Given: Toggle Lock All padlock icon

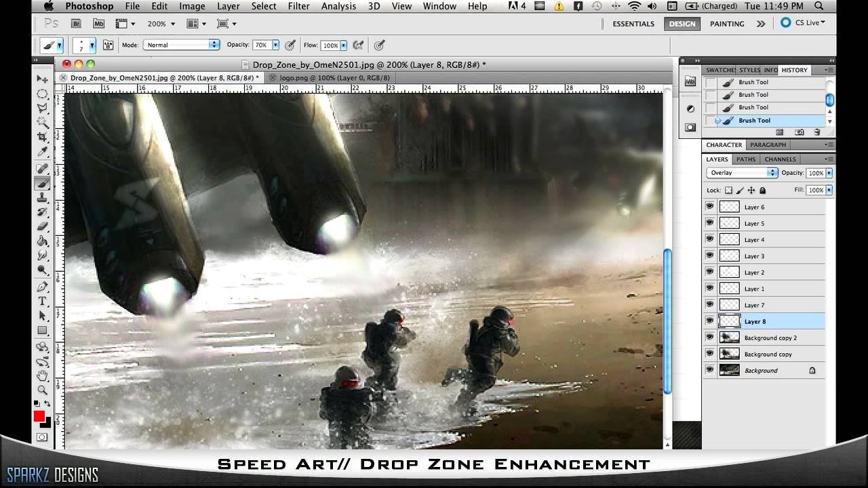Looking at the screenshot, I should pyautogui.click(x=763, y=190).
